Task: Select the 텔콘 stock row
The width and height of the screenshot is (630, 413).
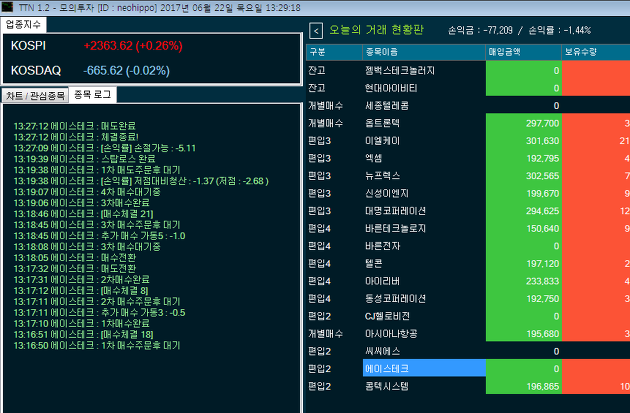Action: pyautogui.click(x=468, y=264)
